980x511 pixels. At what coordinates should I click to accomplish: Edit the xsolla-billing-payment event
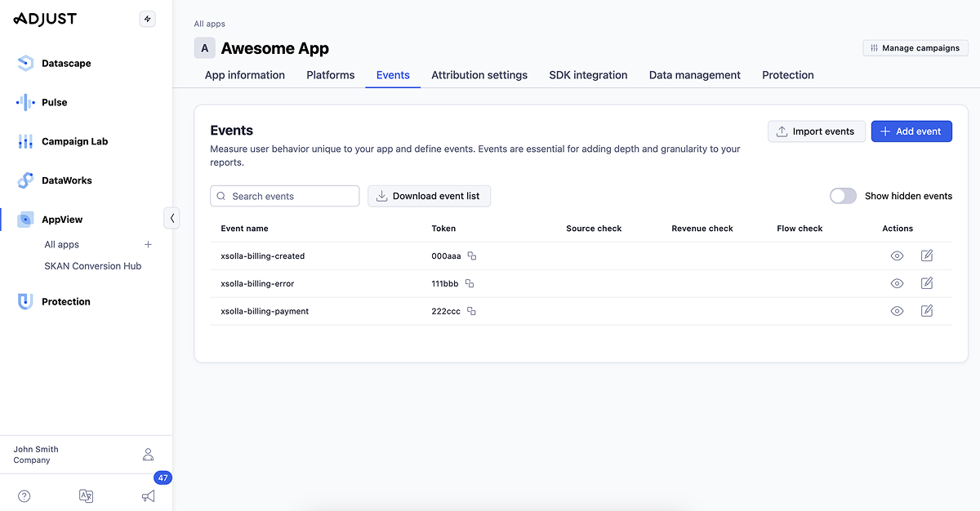point(927,311)
